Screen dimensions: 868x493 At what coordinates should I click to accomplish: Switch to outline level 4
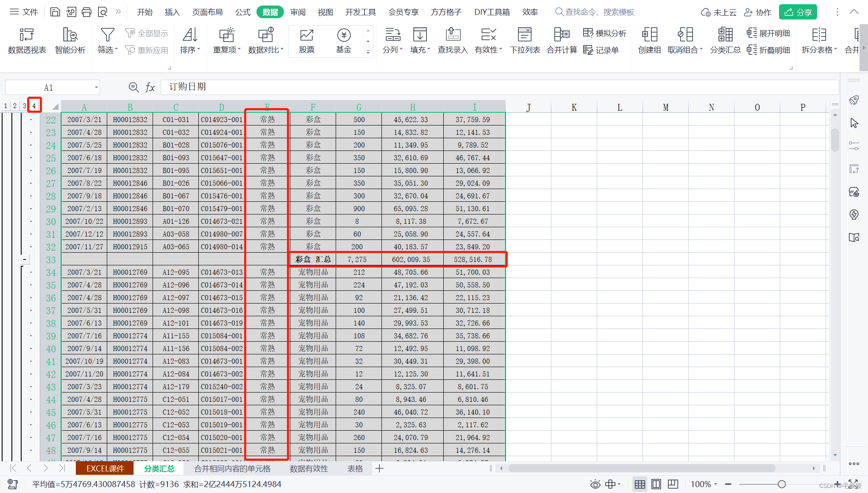pyautogui.click(x=34, y=106)
